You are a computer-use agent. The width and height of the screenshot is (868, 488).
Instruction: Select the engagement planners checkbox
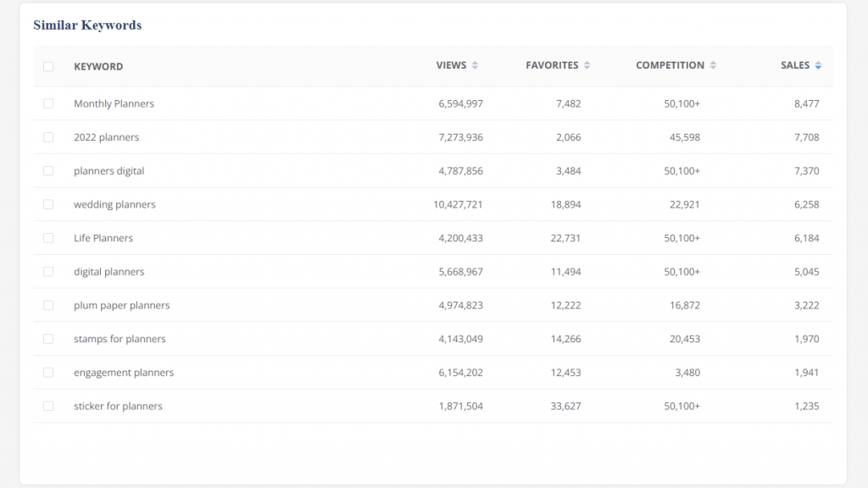[x=48, y=373]
